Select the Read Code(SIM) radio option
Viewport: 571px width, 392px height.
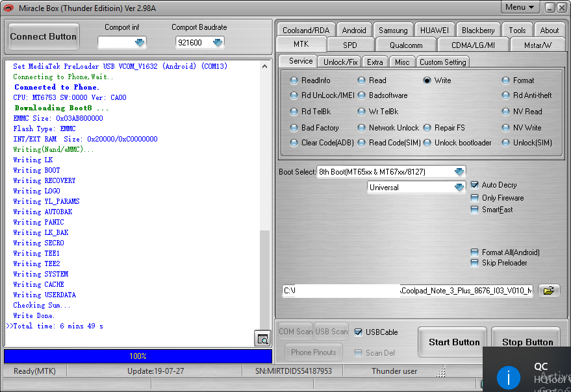[x=361, y=143]
